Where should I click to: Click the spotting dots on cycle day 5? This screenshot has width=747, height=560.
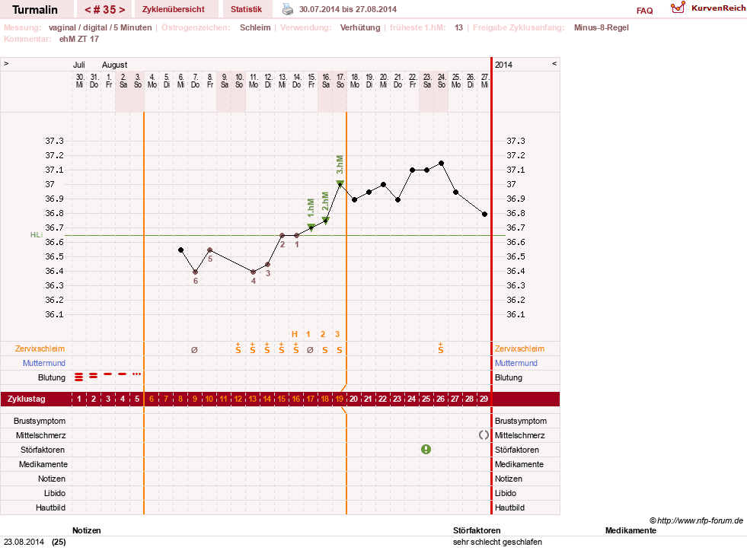point(137,374)
